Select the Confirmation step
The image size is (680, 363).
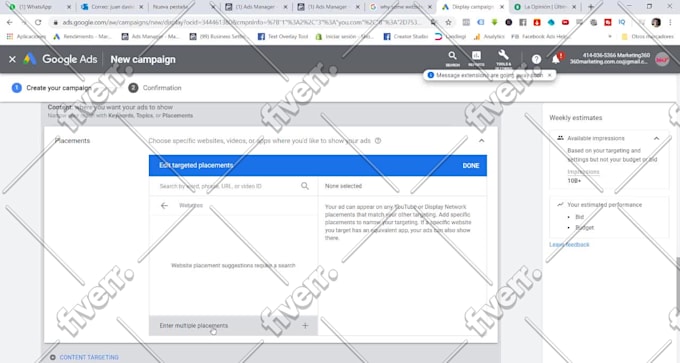155,88
